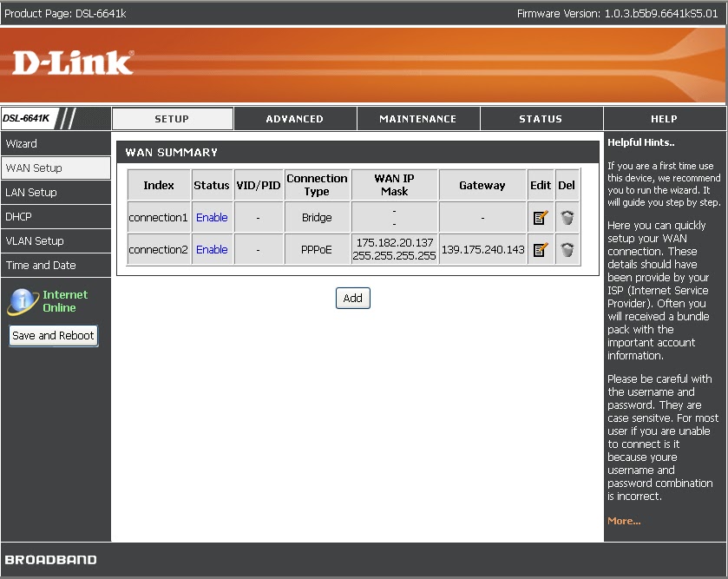This screenshot has height=579, width=728.
Task: Click the Index column header
Action: (158, 185)
